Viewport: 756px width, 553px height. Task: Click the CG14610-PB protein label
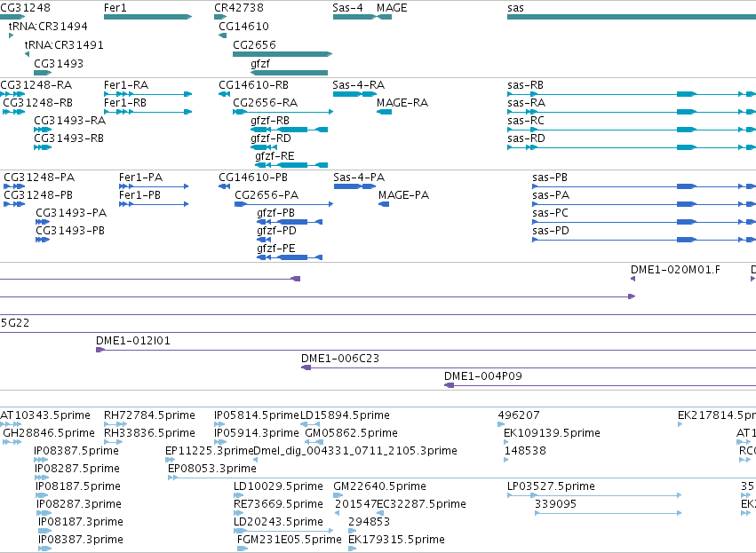click(253, 178)
